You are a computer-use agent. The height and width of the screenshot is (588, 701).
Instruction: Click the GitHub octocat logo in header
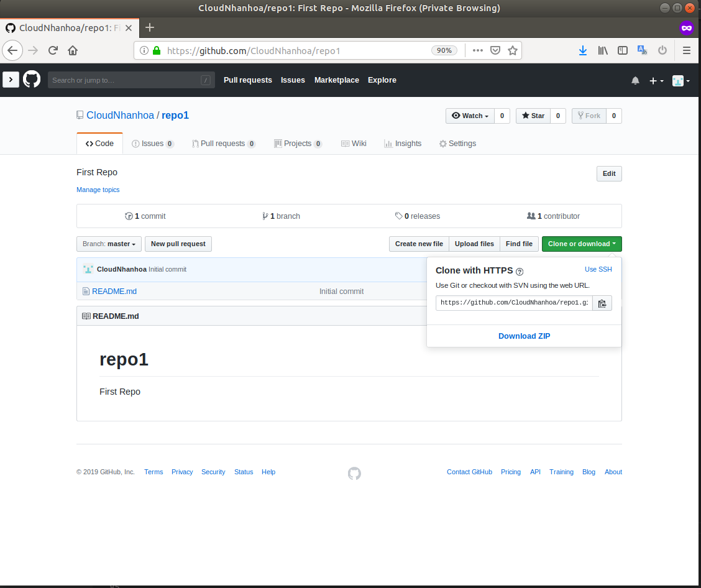tap(32, 80)
